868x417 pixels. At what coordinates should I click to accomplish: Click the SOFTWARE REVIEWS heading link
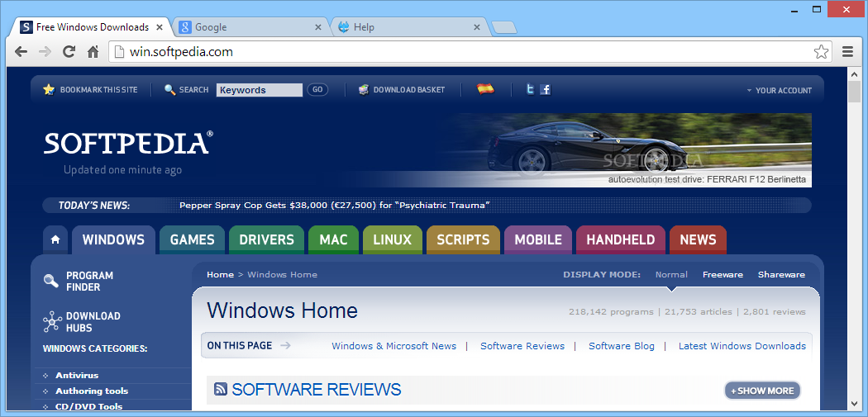click(316, 390)
